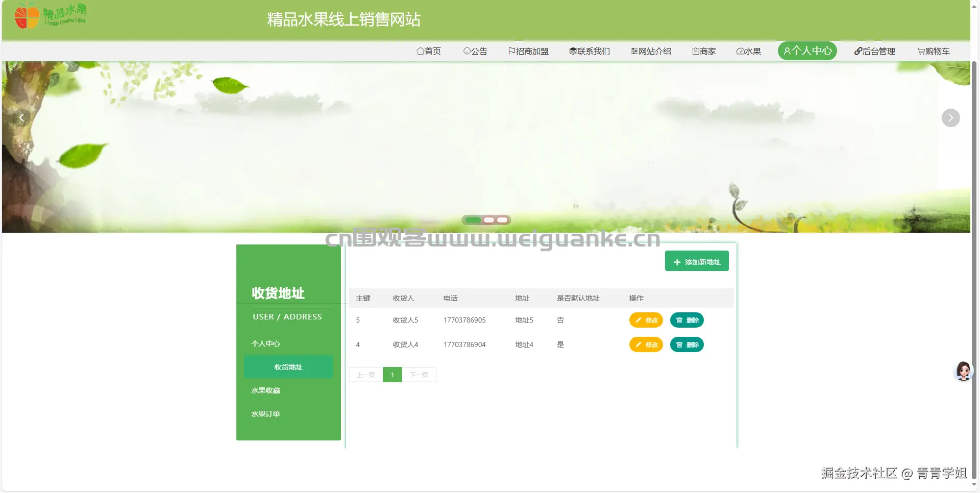980x493 pixels.
Task: Open the customer service avatar chat
Action: [x=963, y=371]
